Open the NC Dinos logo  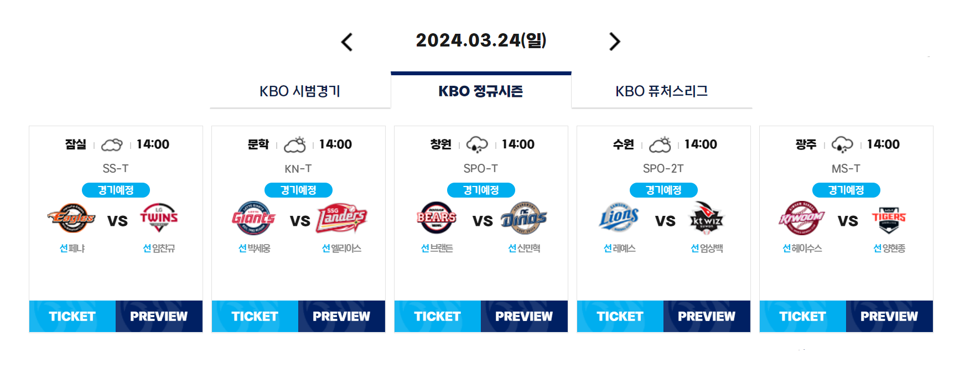coord(524,218)
